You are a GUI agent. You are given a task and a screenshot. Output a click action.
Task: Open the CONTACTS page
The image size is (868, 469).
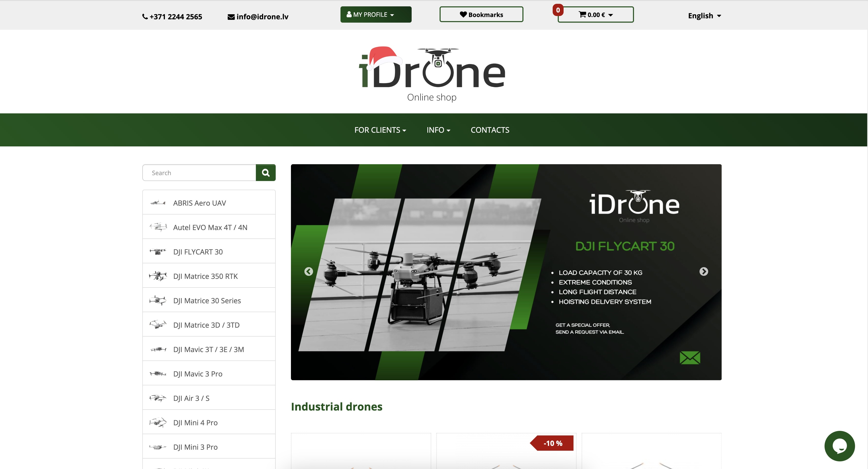(x=490, y=130)
